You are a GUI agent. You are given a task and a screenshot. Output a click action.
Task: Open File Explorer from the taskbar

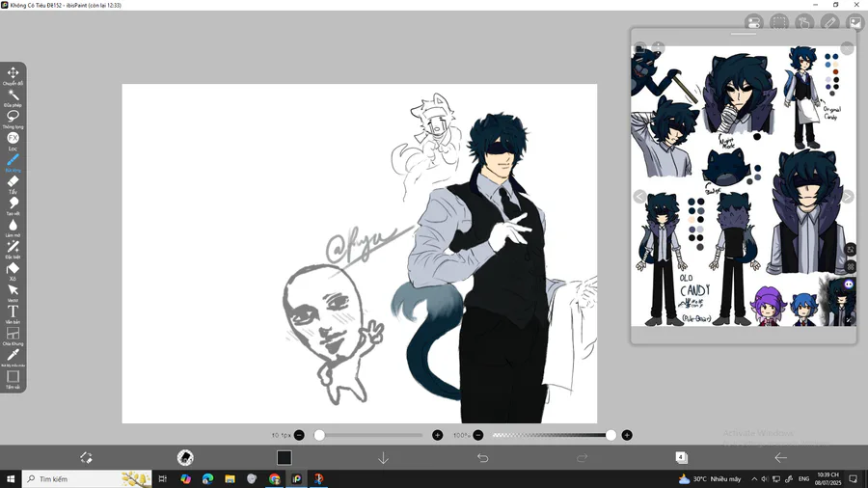coord(230,479)
